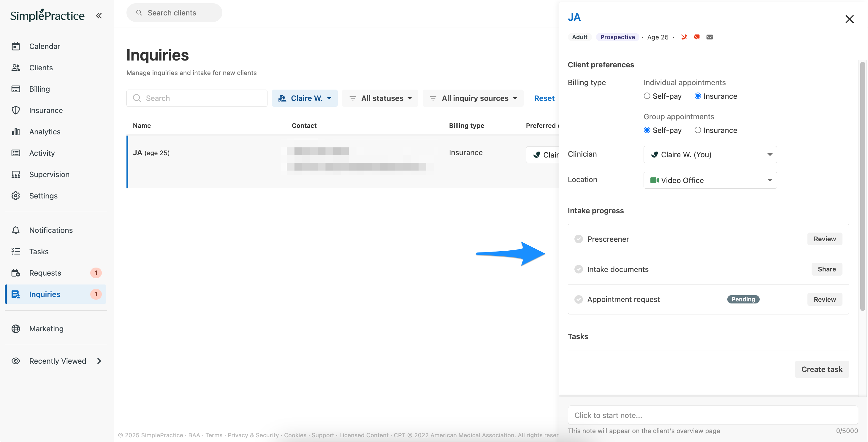This screenshot has width=868, height=442.
Task: Open Marketing in the sidebar
Action: tap(46, 329)
